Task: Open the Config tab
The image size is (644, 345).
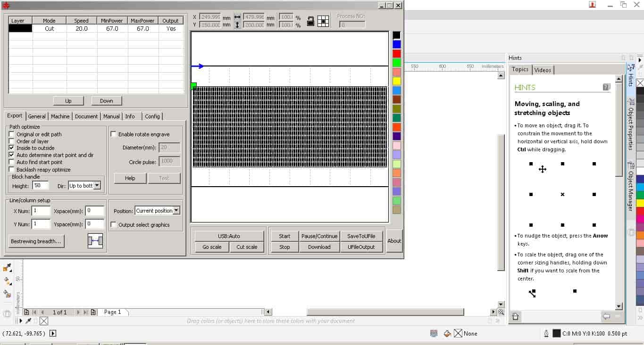Action: [x=152, y=116]
